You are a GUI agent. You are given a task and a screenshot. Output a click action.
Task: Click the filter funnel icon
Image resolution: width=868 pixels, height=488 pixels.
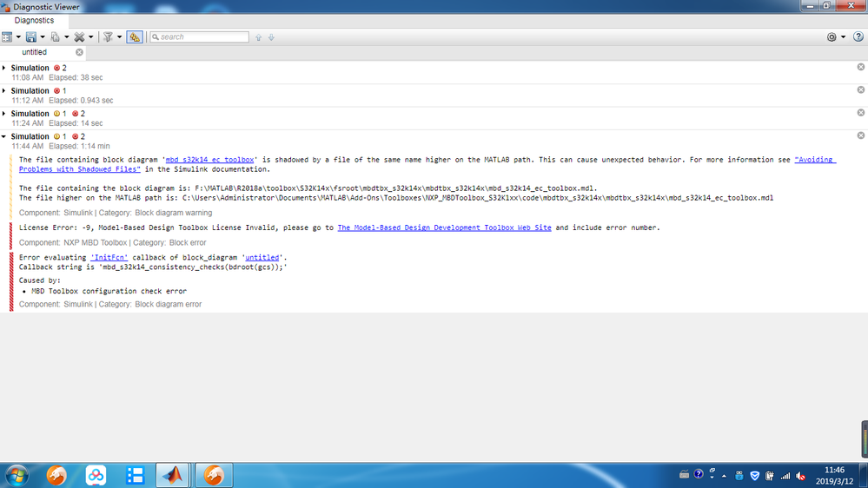108,37
